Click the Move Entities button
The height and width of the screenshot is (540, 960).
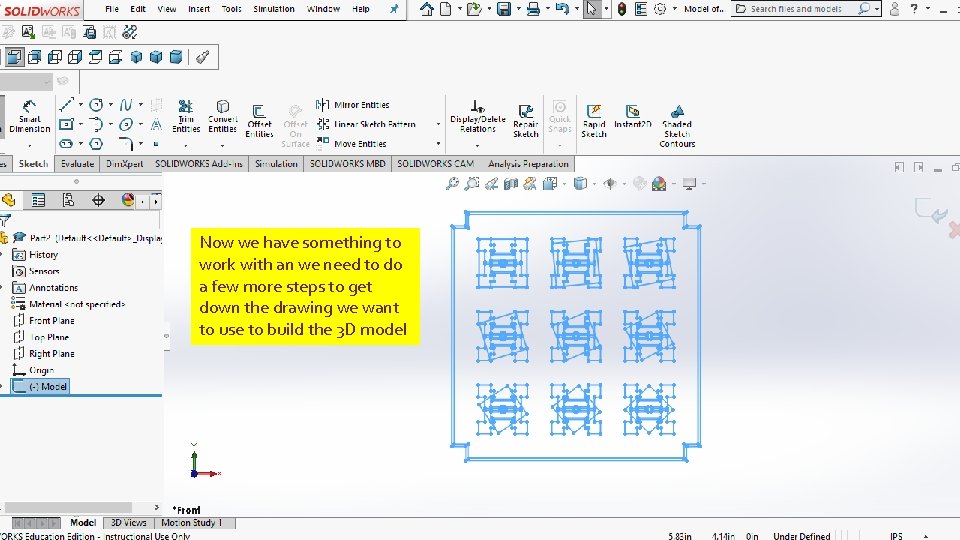[x=351, y=144]
